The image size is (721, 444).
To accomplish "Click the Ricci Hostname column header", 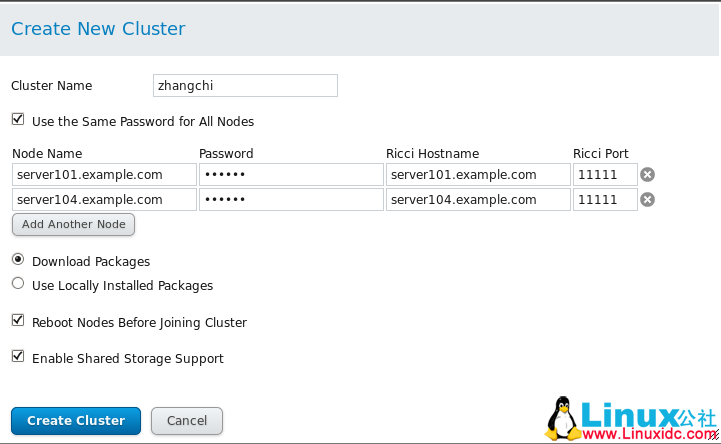I will coord(433,154).
